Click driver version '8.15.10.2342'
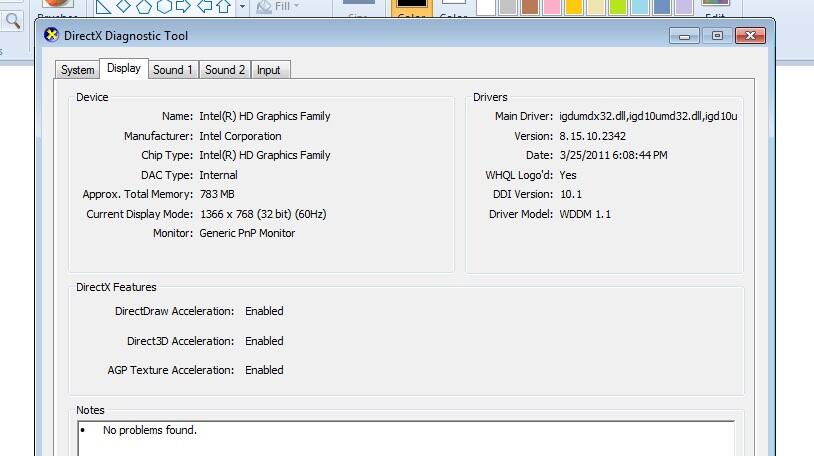814x456 pixels. click(x=592, y=136)
